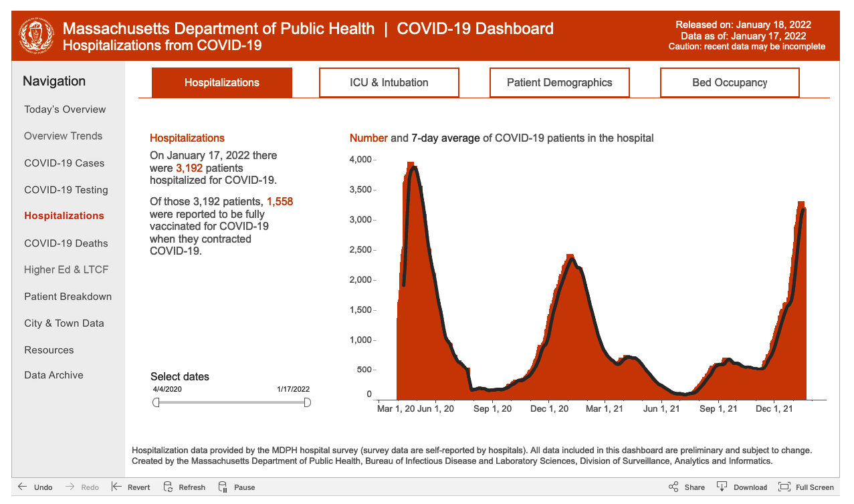Click the Released on January 18, 2022 text
This screenshot has width=854, height=504.
tap(744, 25)
